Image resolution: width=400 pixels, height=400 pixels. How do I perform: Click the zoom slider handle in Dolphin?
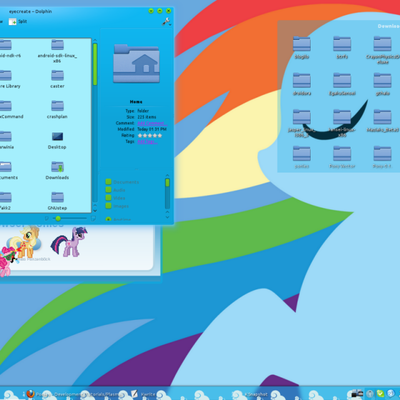(58, 219)
